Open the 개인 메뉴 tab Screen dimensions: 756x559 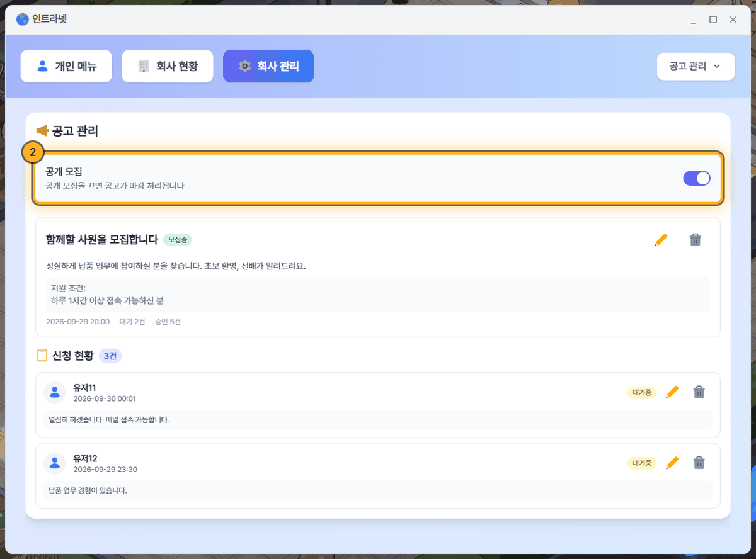tap(66, 66)
